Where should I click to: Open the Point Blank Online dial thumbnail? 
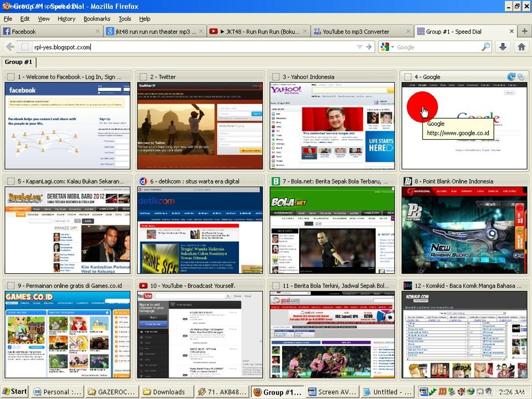464,230
